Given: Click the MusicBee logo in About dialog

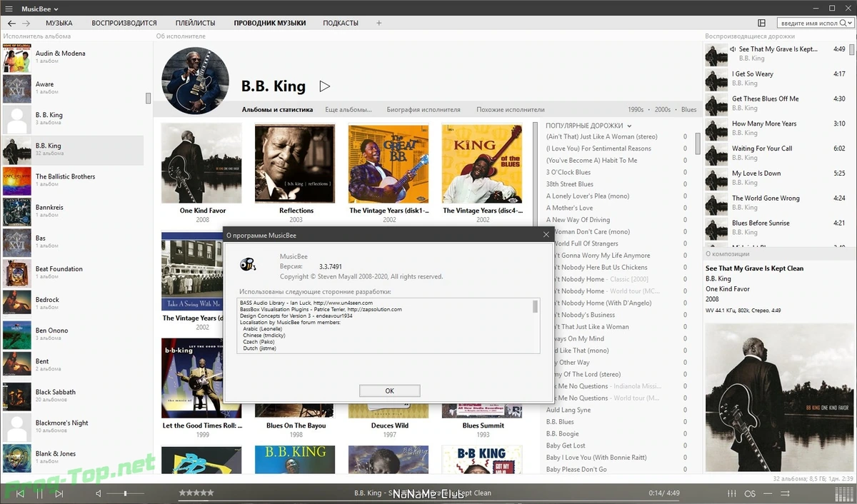Looking at the screenshot, I should 249,266.
